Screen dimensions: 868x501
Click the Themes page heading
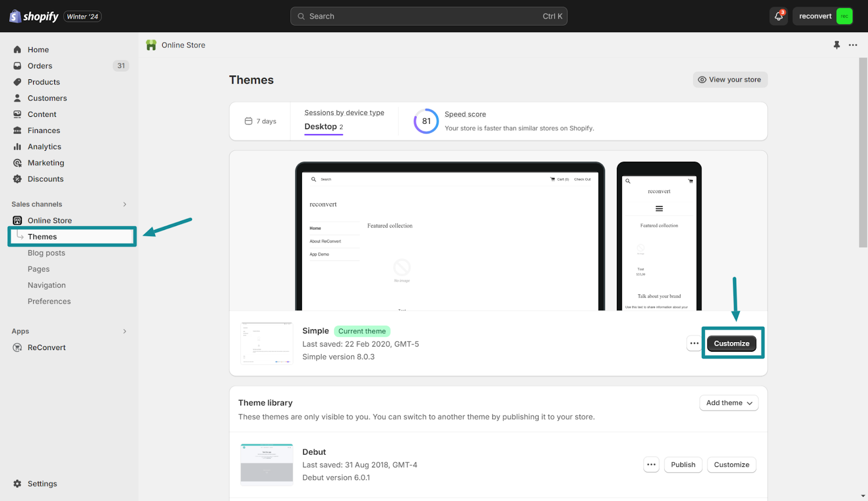pyautogui.click(x=251, y=80)
